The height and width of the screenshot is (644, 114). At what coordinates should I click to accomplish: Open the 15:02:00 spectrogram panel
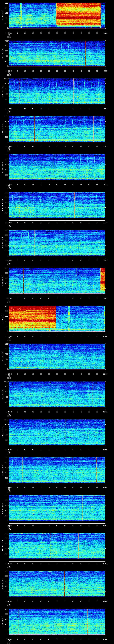coord(57,54)
